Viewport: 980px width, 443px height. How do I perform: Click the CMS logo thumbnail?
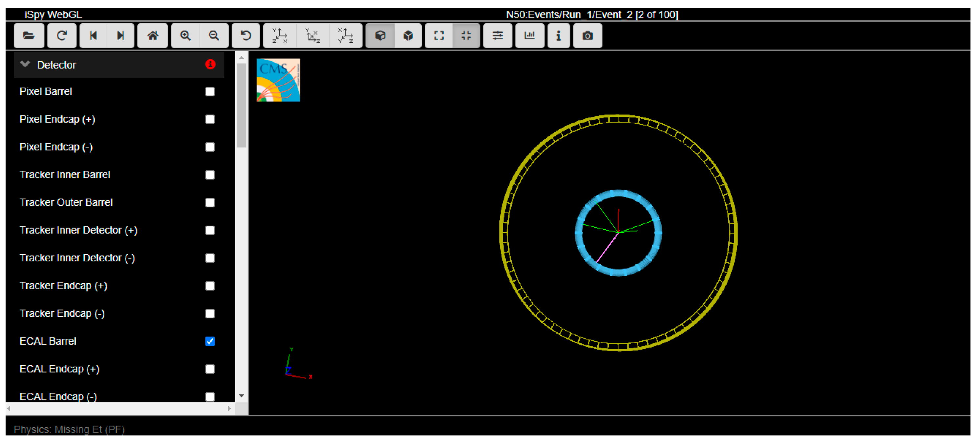coord(278,80)
